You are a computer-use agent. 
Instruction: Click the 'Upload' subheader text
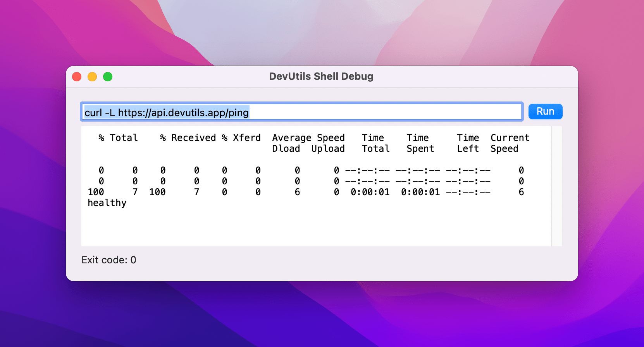click(x=328, y=149)
